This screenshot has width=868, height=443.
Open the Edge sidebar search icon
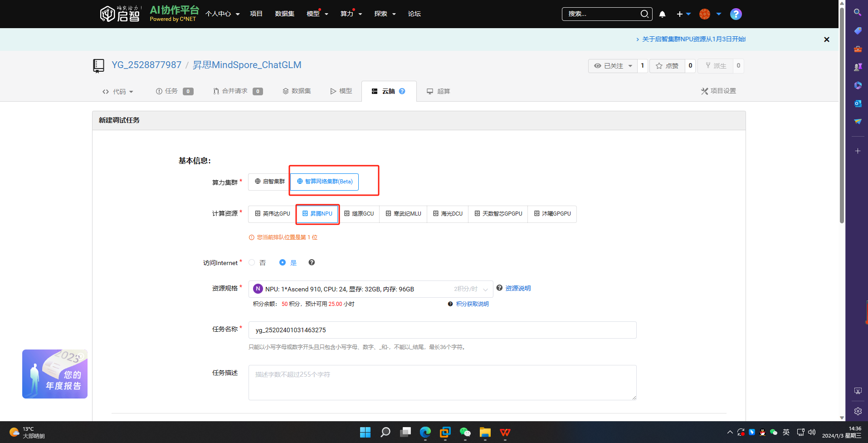click(x=857, y=12)
